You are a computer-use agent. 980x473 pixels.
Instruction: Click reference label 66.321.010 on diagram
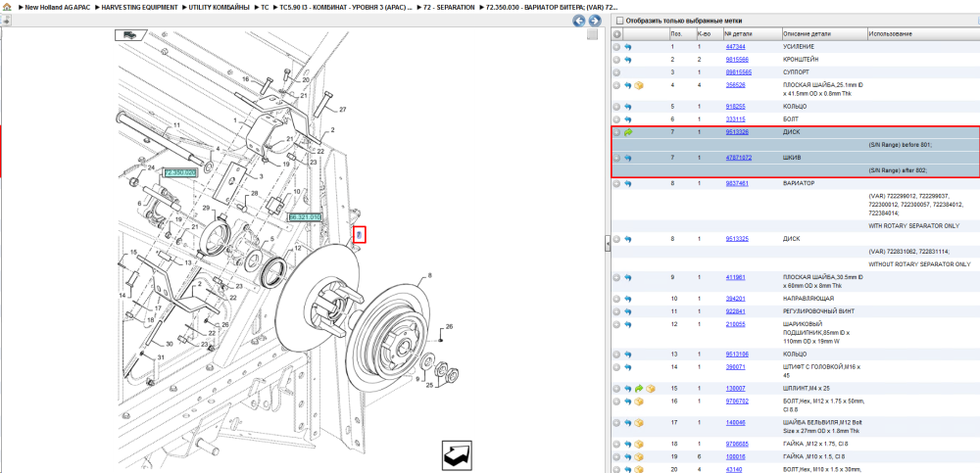[x=305, y=216]
